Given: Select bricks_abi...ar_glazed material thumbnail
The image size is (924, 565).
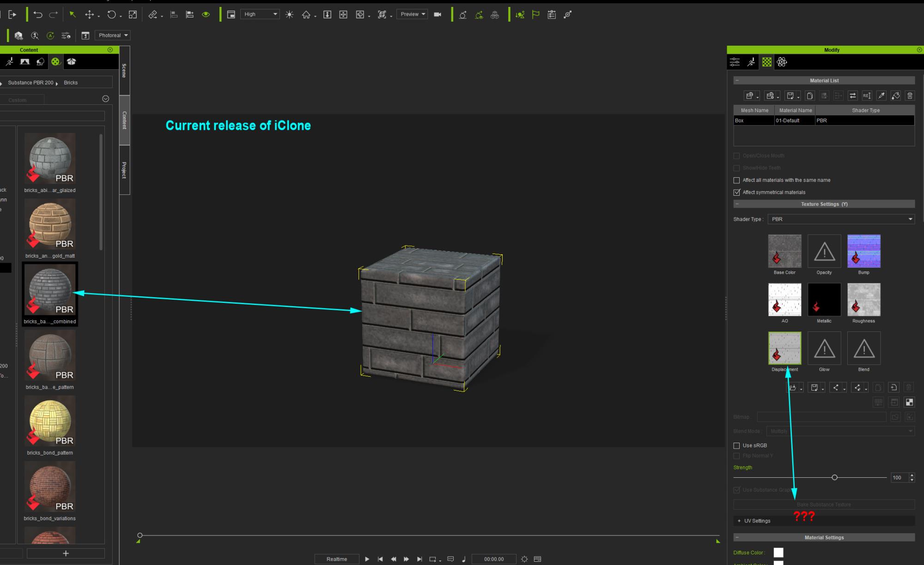Looking at the screenshot, I should click(50, 159).
